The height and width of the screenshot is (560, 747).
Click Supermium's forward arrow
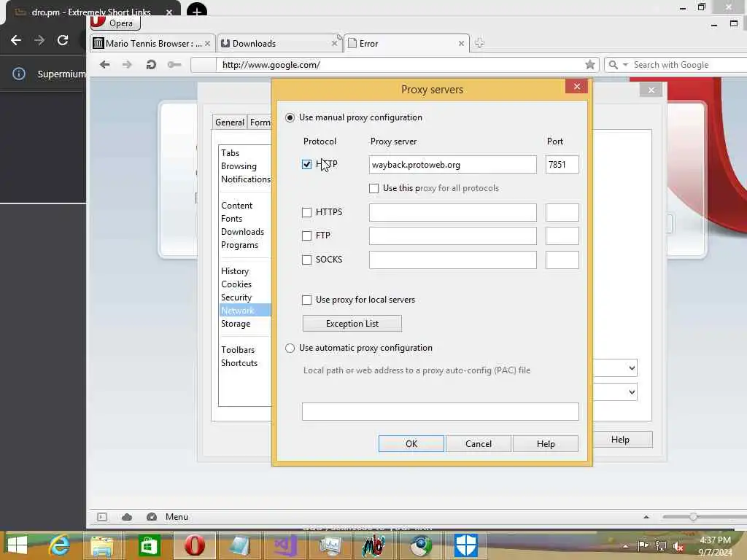click(39, 40)
